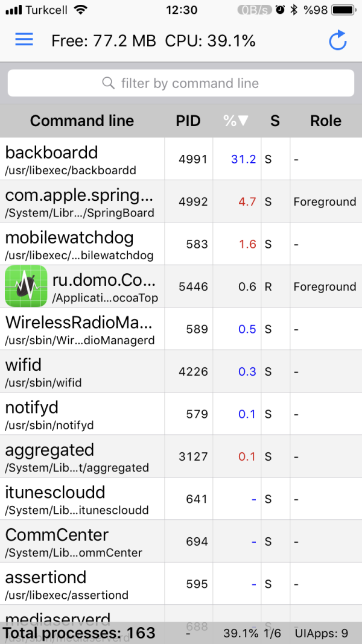Viewport: 362px width, 644px height.
Task: Tap the CocoaTop app icon
Action: (x=26, y=286)
